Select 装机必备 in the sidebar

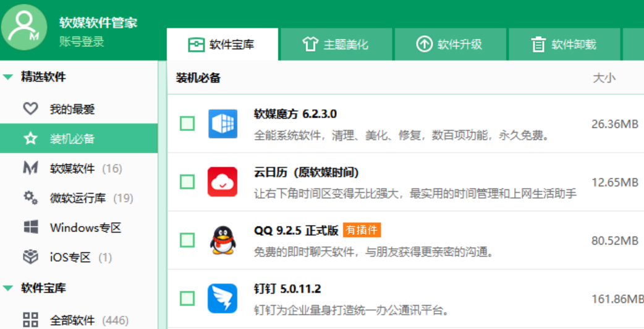pos(79,138)
